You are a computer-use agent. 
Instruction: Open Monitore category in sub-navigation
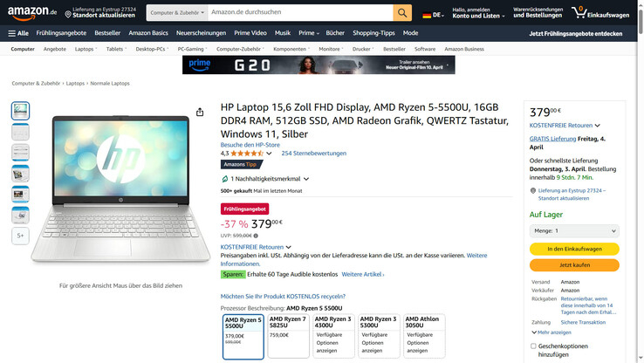pos(331,49)
